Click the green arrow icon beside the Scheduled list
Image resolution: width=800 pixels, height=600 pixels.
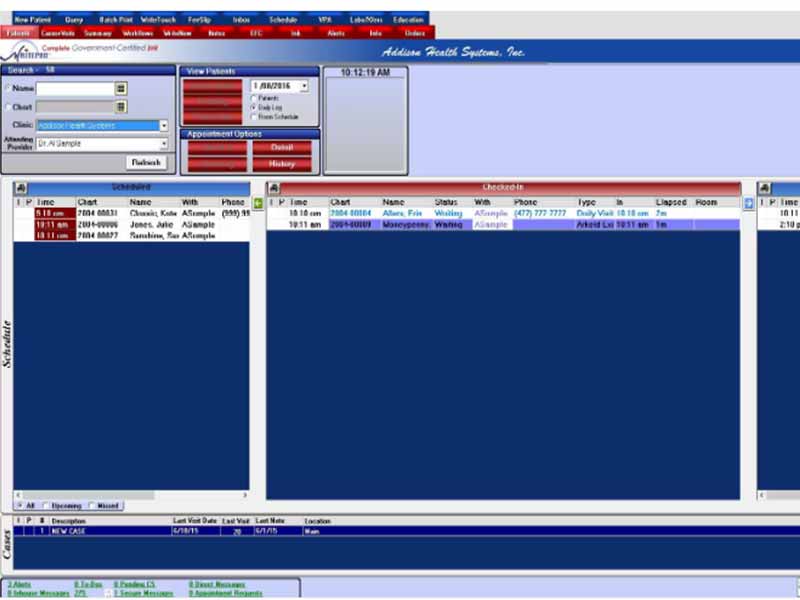[257, 203]
